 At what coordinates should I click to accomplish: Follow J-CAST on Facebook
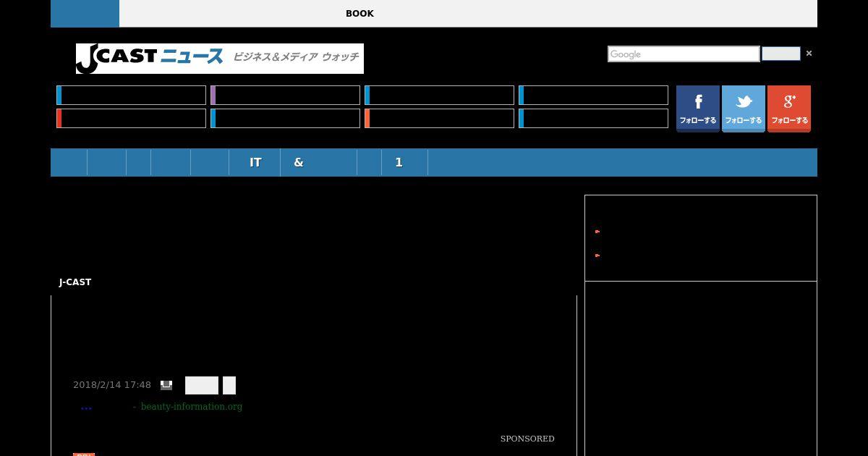click(697, 109)
